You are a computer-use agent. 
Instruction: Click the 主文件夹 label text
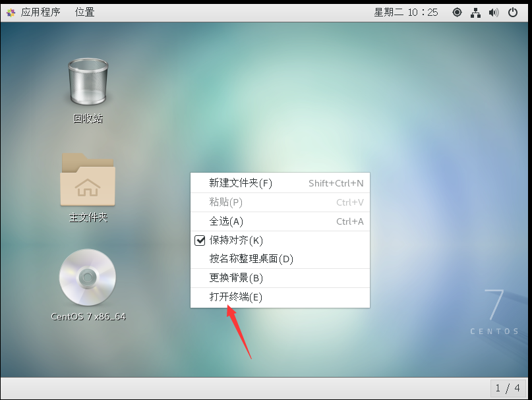tap(88, 217)
